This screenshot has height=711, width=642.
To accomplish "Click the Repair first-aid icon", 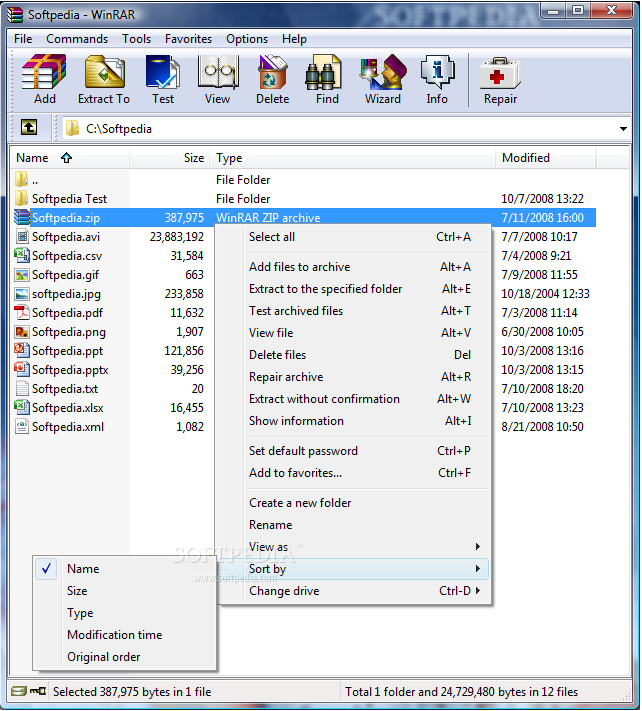I will pos(500,73).
